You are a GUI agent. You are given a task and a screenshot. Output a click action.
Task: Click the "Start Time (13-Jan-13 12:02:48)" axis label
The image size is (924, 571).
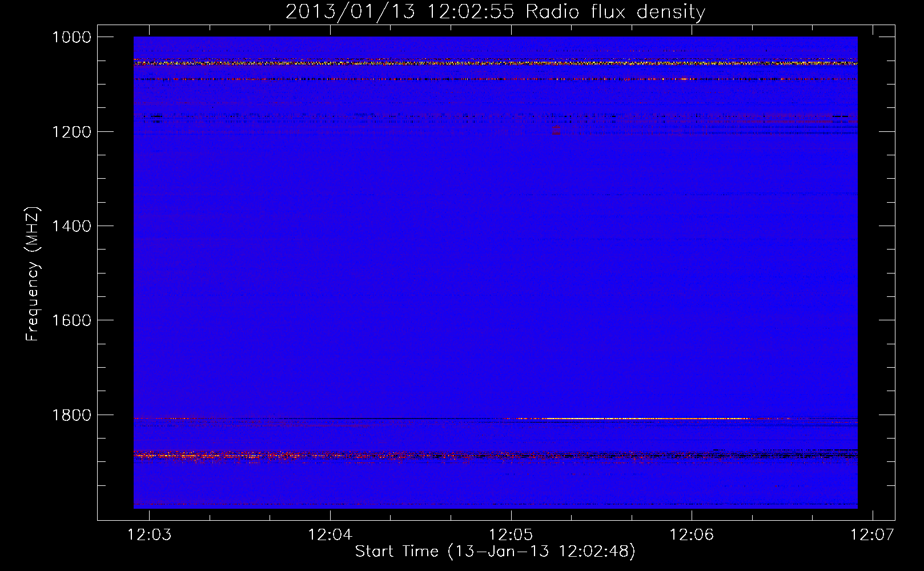495,552
